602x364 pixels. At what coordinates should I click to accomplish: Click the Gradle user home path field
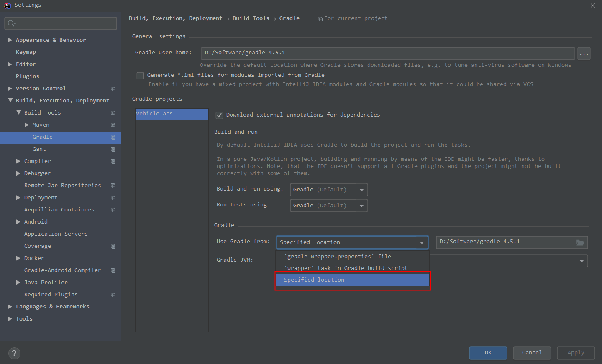(x=388, y=53)
